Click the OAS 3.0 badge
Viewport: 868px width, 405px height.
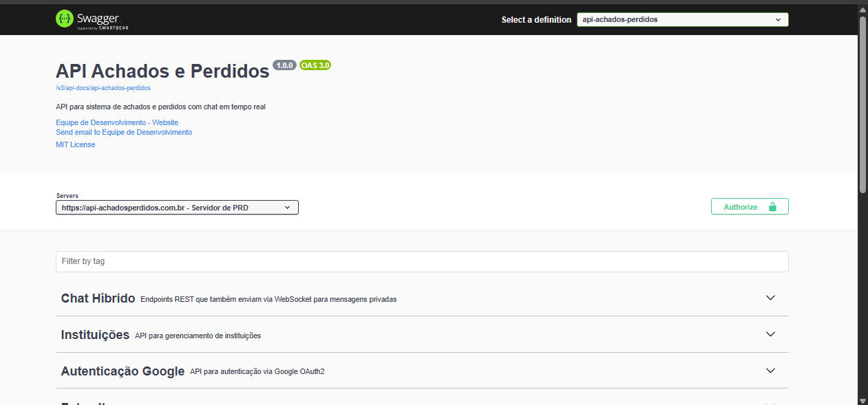pyautogui.click(x=315, y=65)
